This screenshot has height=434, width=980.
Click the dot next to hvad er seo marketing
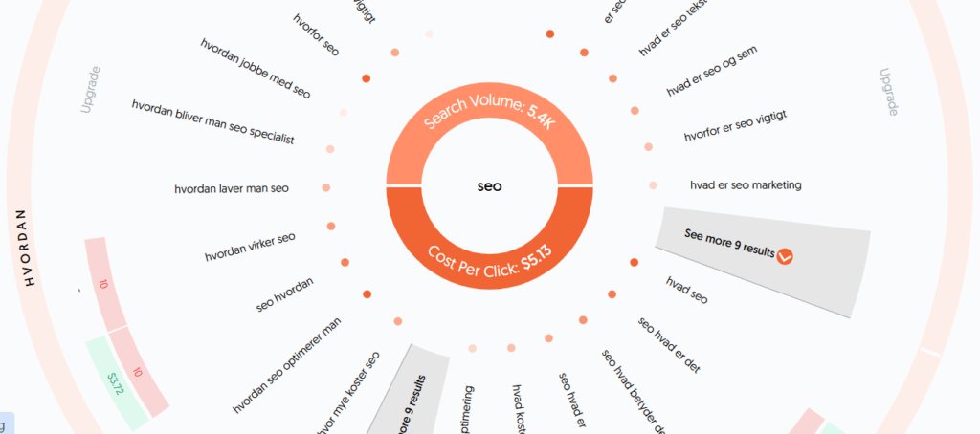653,185
